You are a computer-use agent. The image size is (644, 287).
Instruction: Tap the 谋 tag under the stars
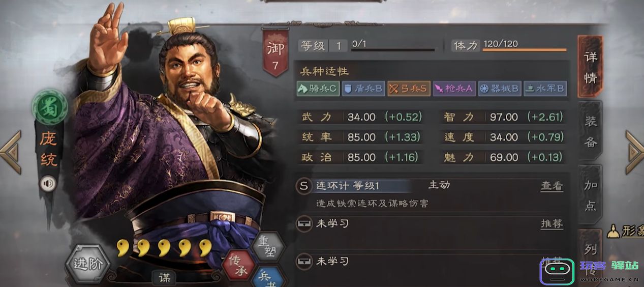(x=164, y=277)
